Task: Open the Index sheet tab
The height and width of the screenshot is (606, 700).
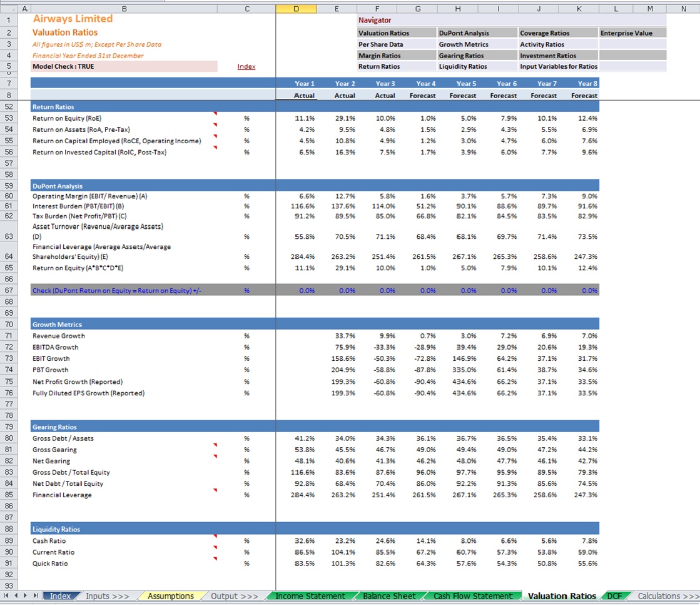Action: [60, 596]
